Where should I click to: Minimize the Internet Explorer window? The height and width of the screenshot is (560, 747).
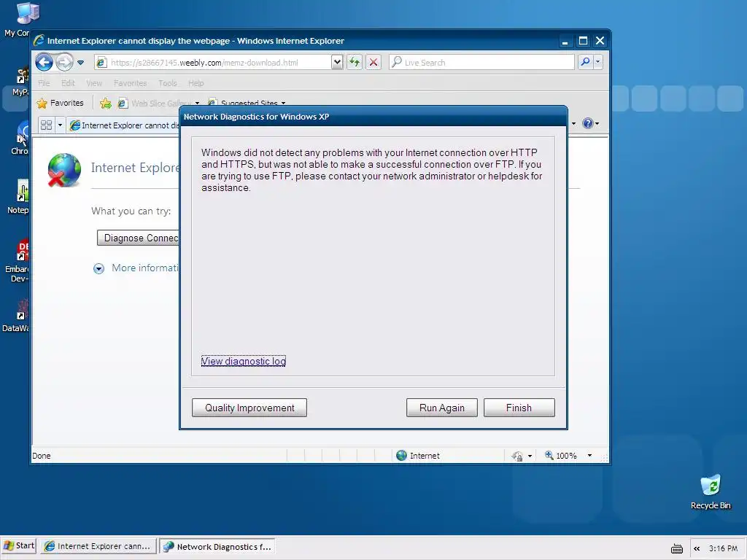point(565,41)
